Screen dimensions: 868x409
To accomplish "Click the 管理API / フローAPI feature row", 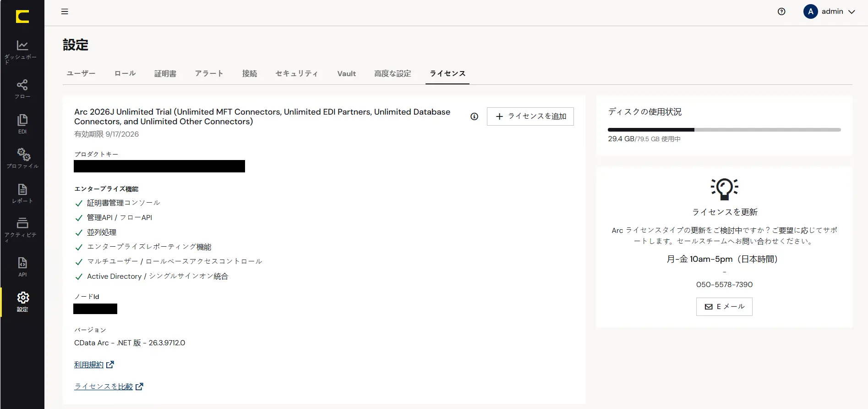I will point(114,217).
